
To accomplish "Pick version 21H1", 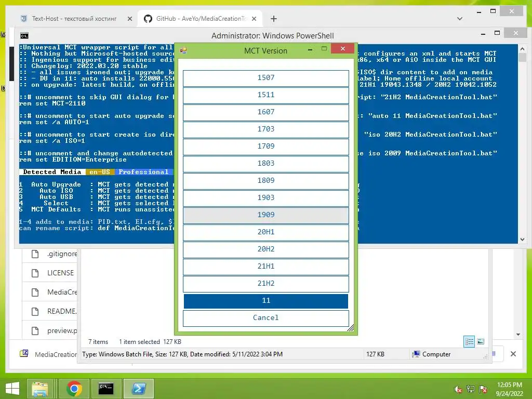I will click(265, 267).
